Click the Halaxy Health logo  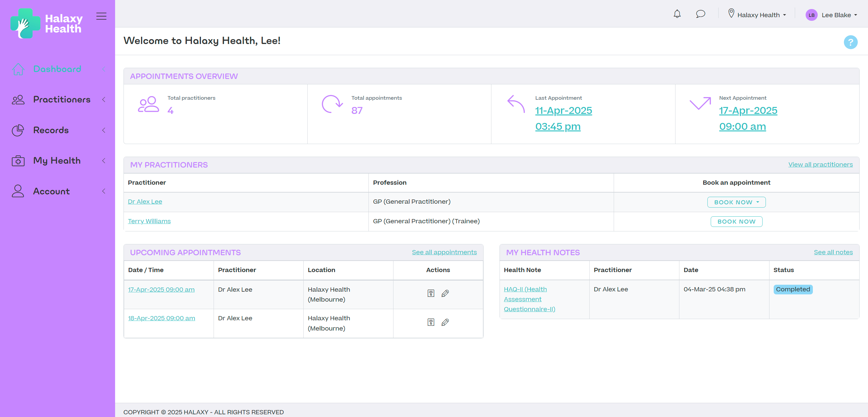46,23
